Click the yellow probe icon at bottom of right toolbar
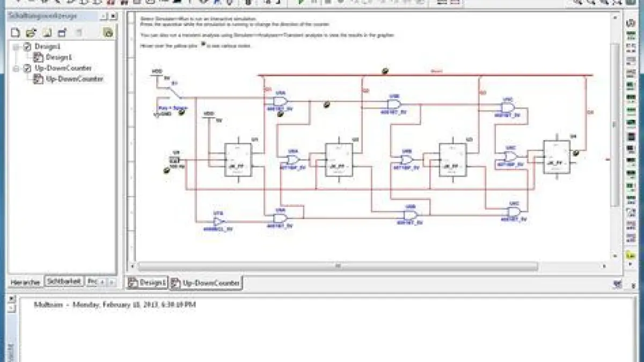644x362 pixels. [x=631, y=255]
